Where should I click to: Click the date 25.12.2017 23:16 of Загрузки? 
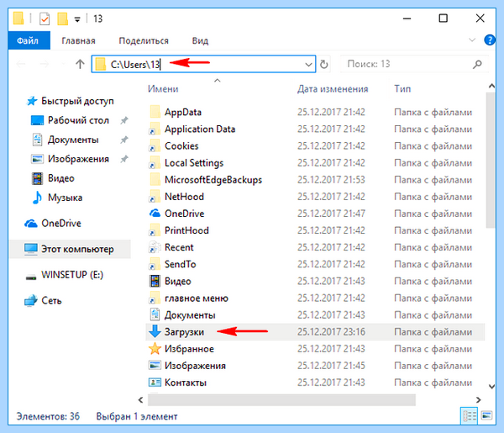pyautogui.click(x=331, y=331)
